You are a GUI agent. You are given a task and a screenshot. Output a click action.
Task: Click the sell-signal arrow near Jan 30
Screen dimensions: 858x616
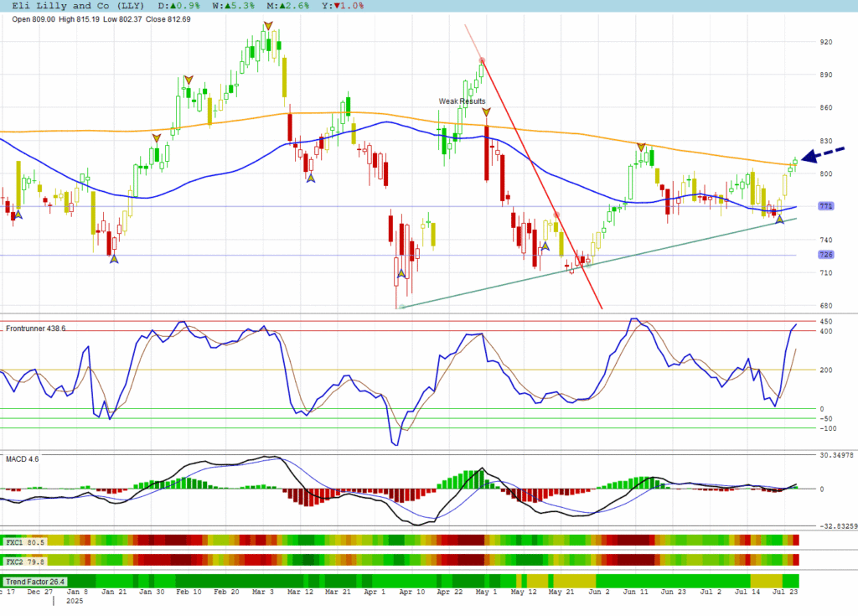point(157,138)
